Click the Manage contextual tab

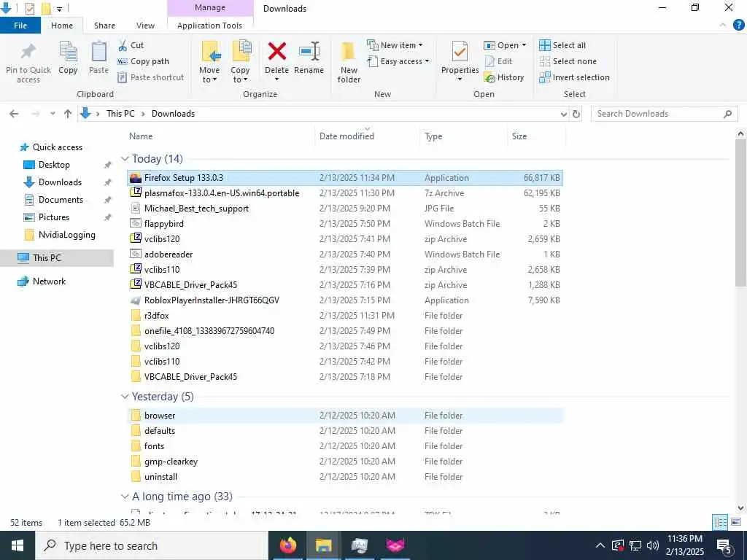click(x=210, y=8)
